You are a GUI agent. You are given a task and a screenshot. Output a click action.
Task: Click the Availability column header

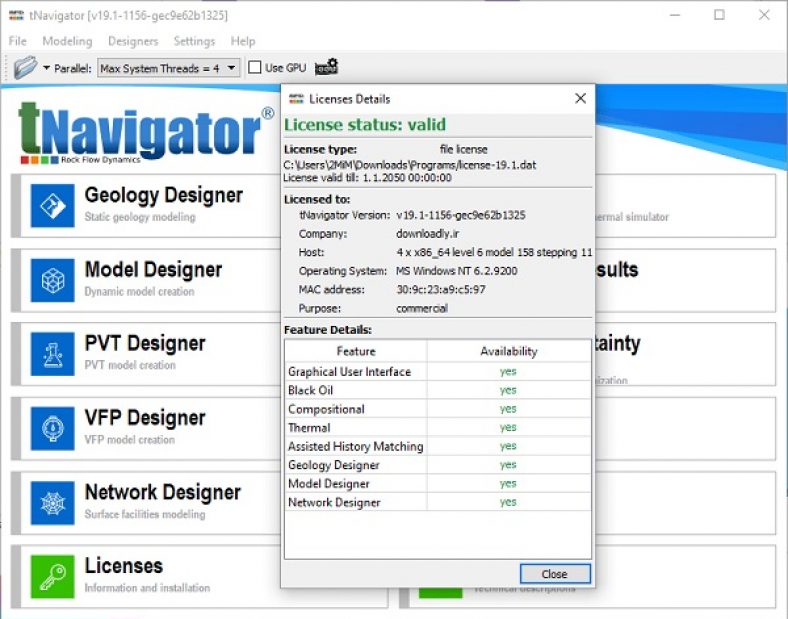[x=508, y=351]
